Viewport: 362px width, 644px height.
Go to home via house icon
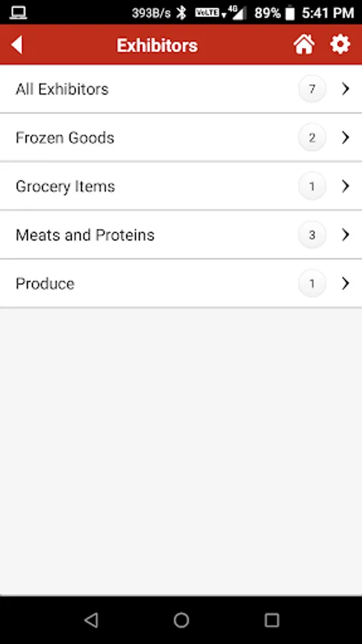coord(304,44)
